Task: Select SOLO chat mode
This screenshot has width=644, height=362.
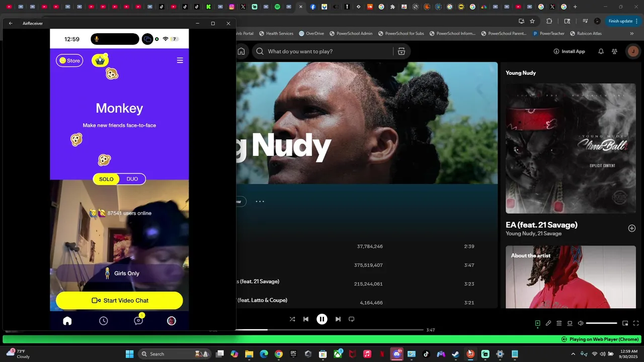Action: pos(106,179)
